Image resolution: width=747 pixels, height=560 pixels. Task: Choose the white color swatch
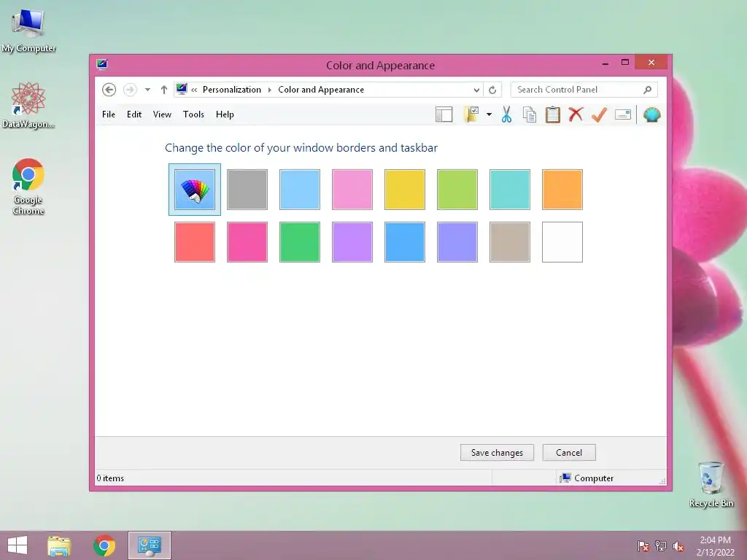(562, 242)
